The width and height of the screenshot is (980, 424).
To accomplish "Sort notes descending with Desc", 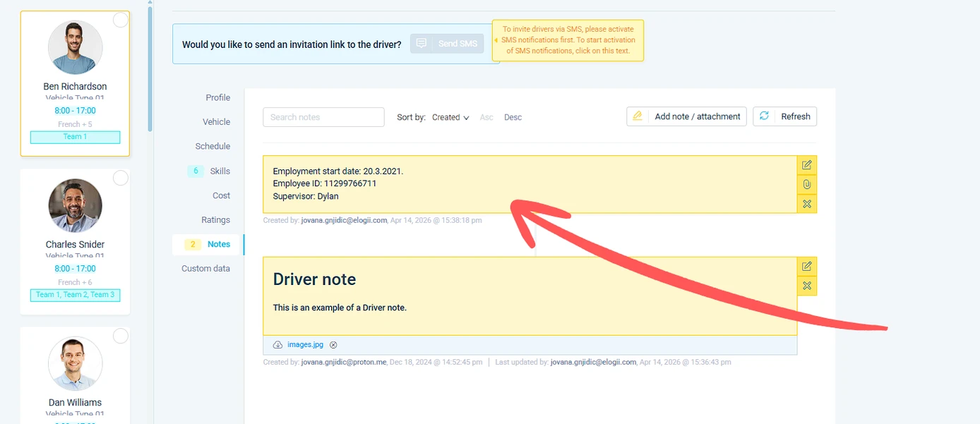I will pyautogui.click(x=513, y=117).
